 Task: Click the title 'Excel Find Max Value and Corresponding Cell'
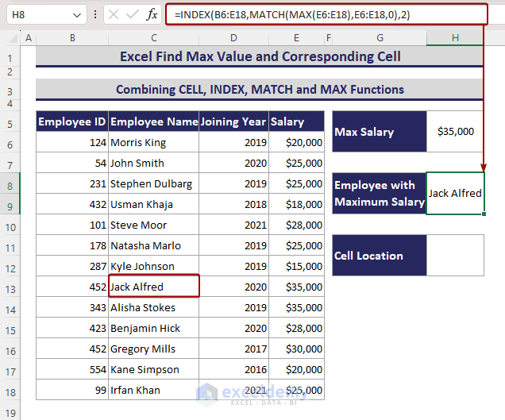(260, 56)
